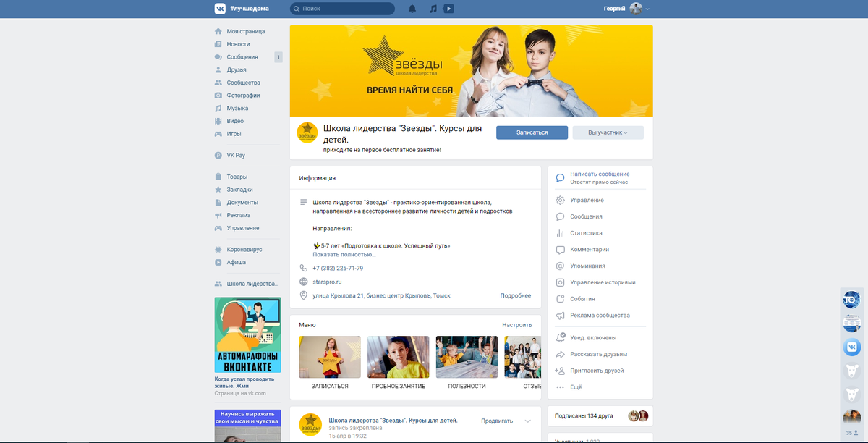
Task: Click Подробнее in information block
Action: pos(516,295)
